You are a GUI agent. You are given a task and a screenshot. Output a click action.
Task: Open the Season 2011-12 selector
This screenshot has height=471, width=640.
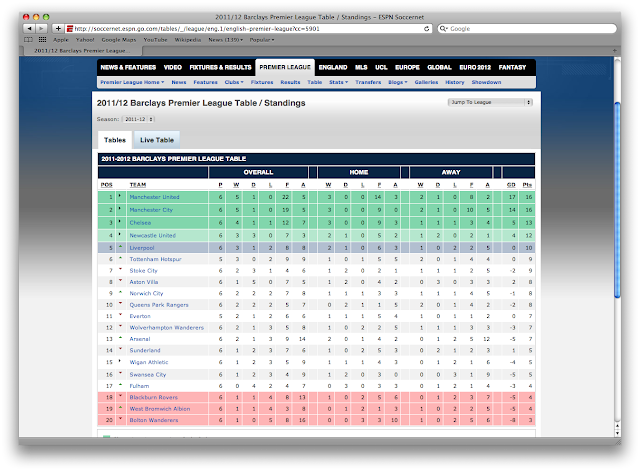pos(138,119)
